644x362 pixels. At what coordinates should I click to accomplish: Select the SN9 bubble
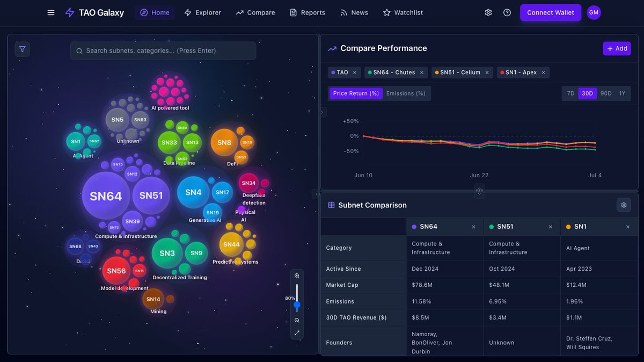(x=196, y=253)
